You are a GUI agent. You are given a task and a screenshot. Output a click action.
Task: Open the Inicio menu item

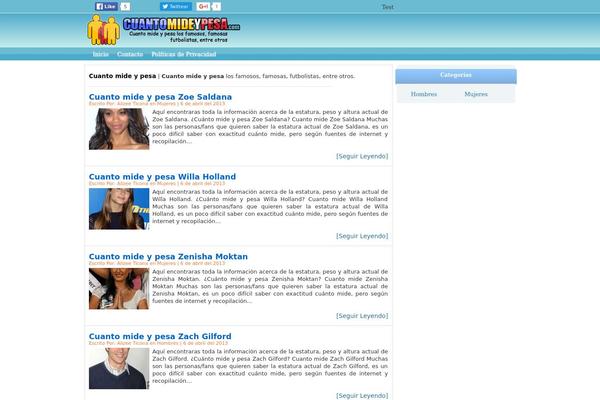(101, 54)
